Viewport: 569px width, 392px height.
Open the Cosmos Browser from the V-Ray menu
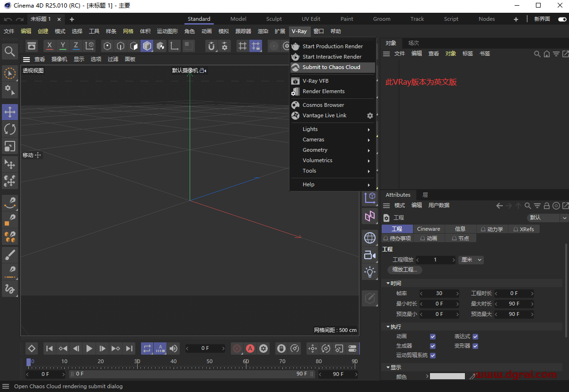click(x=322, y=105)
